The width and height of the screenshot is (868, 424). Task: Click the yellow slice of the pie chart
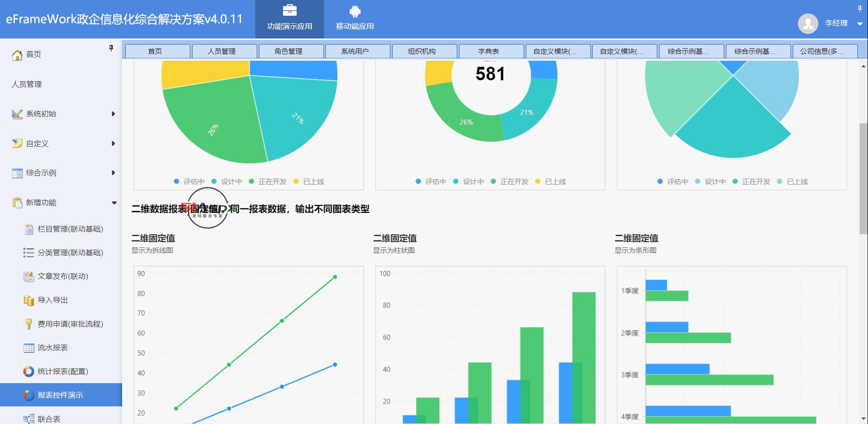(x=204, y=74)
